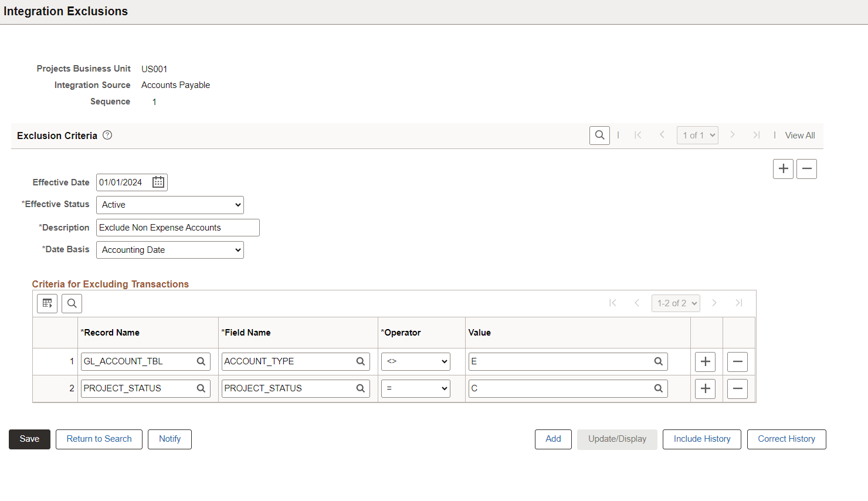This screenshot has height=501, width=868.
Task: Click the Criteria for Excluding Transactions heading
Action: coord(110,285)
